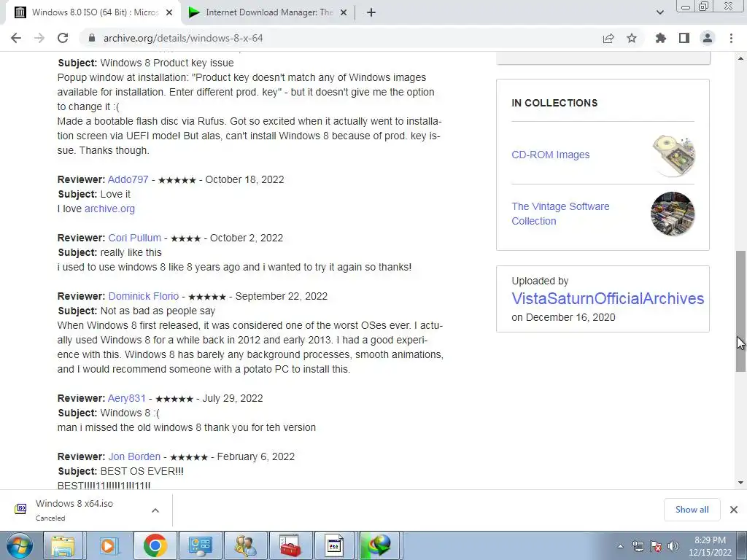The width and height of the screenshot is (747, 560).
Task: Click the page vertical scrollbar thumb
Action: 740,311
